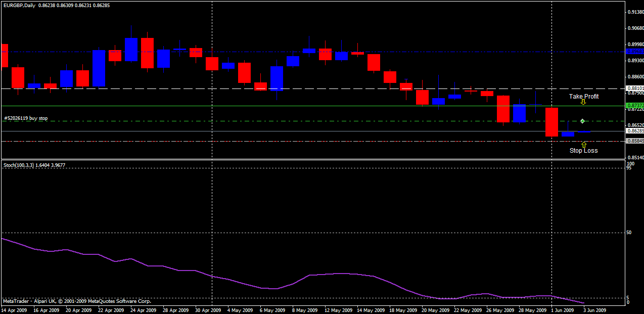Click the "Take Profit" text label
This screenshot has width=644, height=314.
coord(584,96)
